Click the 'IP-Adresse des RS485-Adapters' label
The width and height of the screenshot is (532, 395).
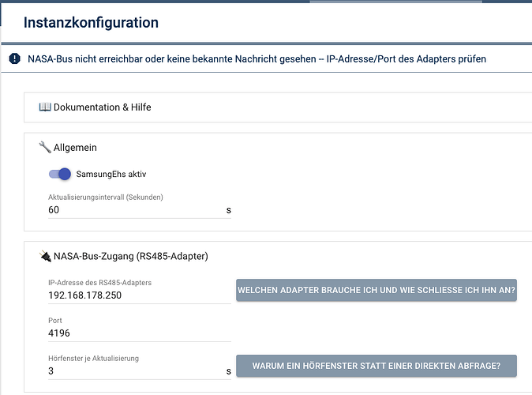pos(99,283)
